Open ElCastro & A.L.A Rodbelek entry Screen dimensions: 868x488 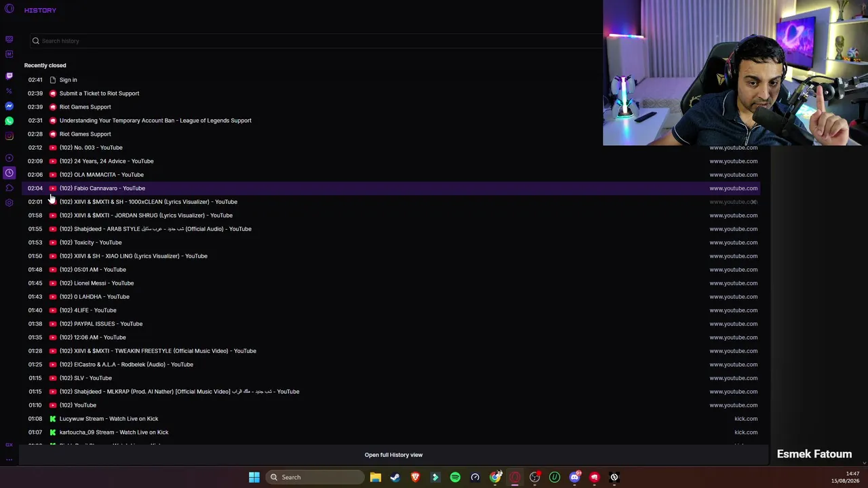click(391, 365)
